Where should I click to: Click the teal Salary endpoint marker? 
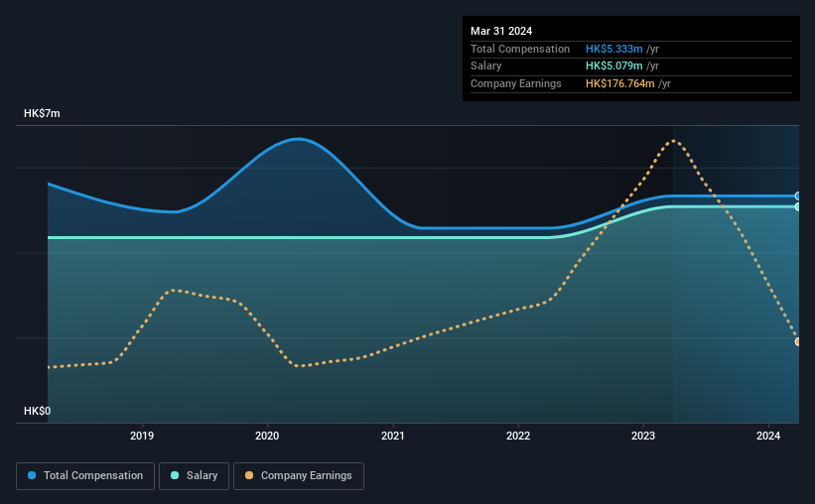[798, 206]
